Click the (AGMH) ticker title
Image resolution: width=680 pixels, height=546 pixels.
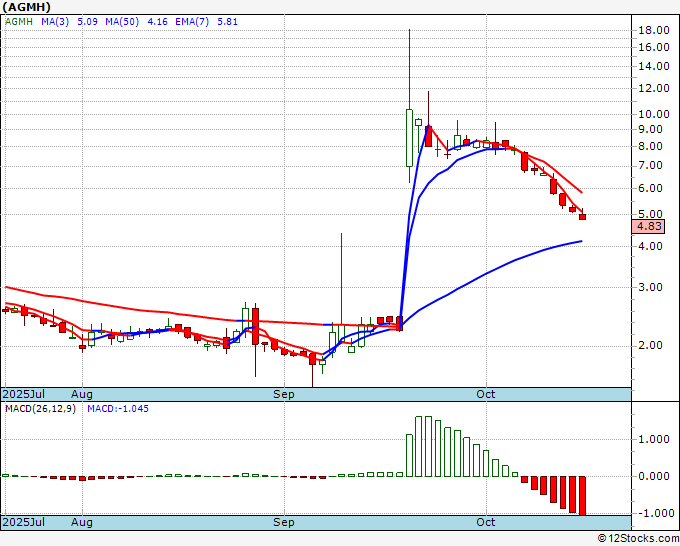26,7
